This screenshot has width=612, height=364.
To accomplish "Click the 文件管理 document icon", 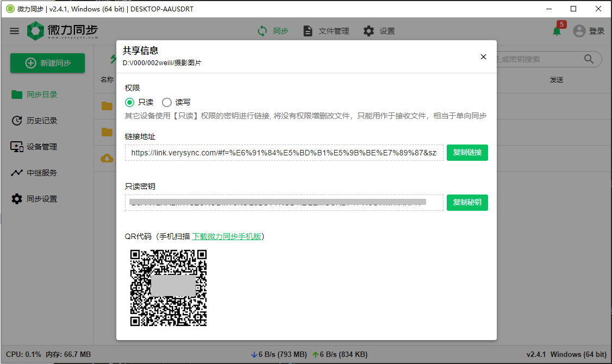I will 308,31.
